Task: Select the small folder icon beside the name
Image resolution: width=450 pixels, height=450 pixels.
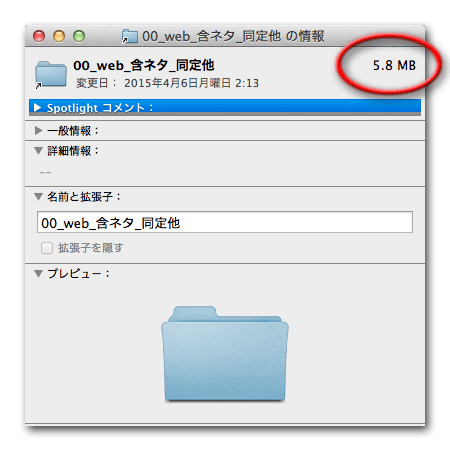Action: click(x=51, y=75)
